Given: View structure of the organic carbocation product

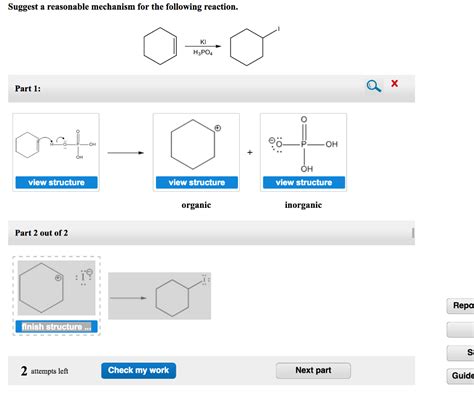Looking at the screenshot, I should (197, 182).
